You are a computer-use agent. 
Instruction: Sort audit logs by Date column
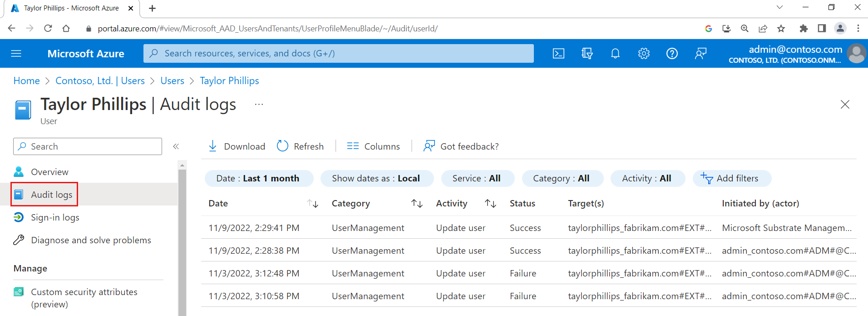click(312, 204)
